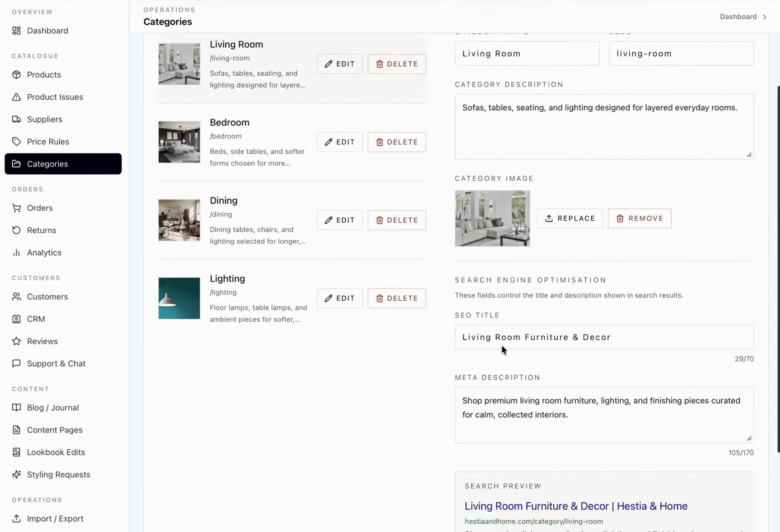Click the CRM contact card icon
780x532 pixels.
click(x=16, y=319)
